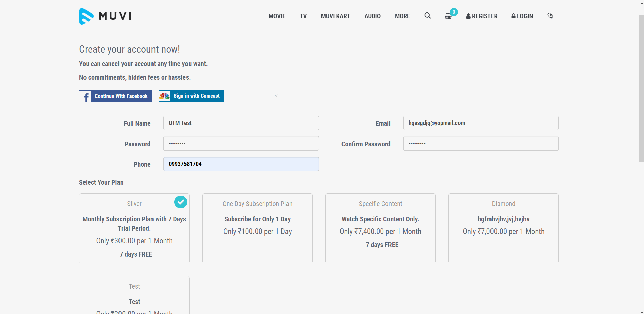Focus the Email input field

[481, 123]
